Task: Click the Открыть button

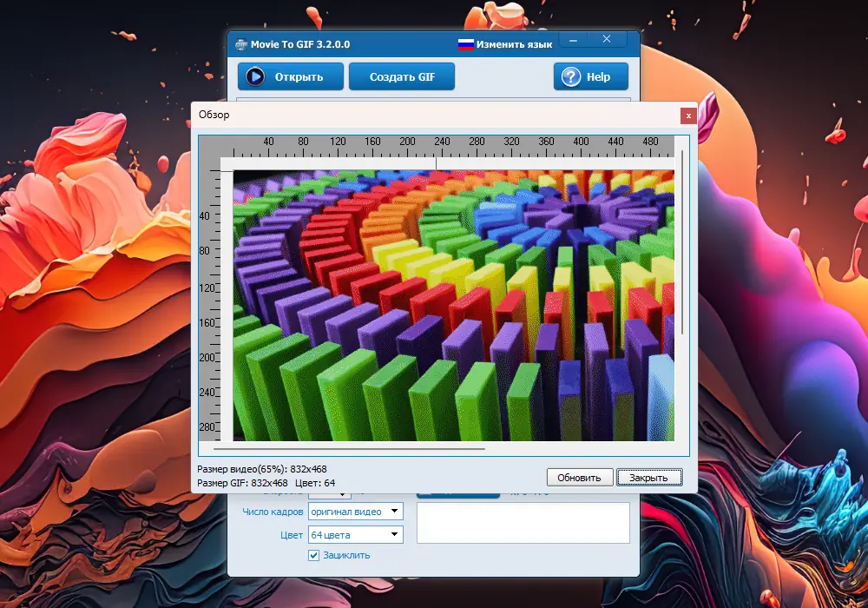Action: (291, 76)
